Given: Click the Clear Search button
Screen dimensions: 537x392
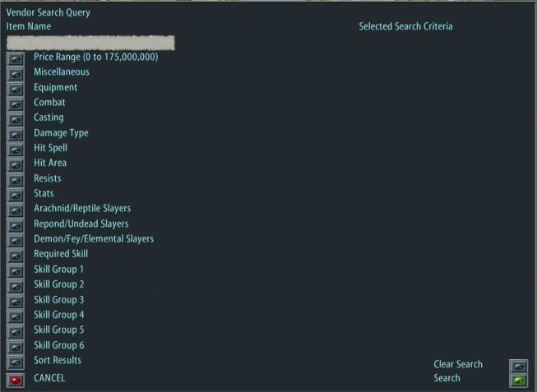Looking at the screenshot, I should click(x=519, y=366).
